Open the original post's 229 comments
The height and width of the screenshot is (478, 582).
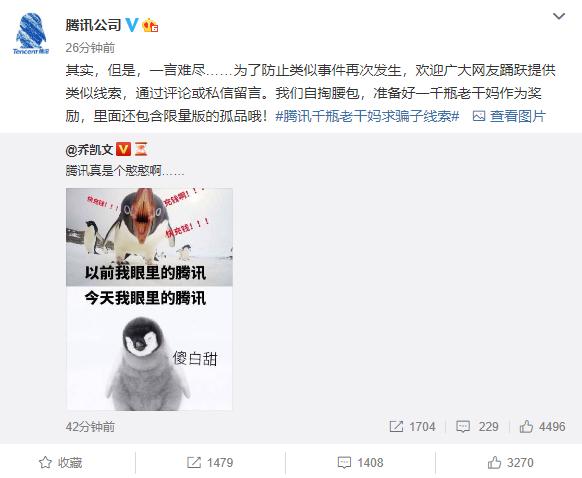(x=477, y=427)
